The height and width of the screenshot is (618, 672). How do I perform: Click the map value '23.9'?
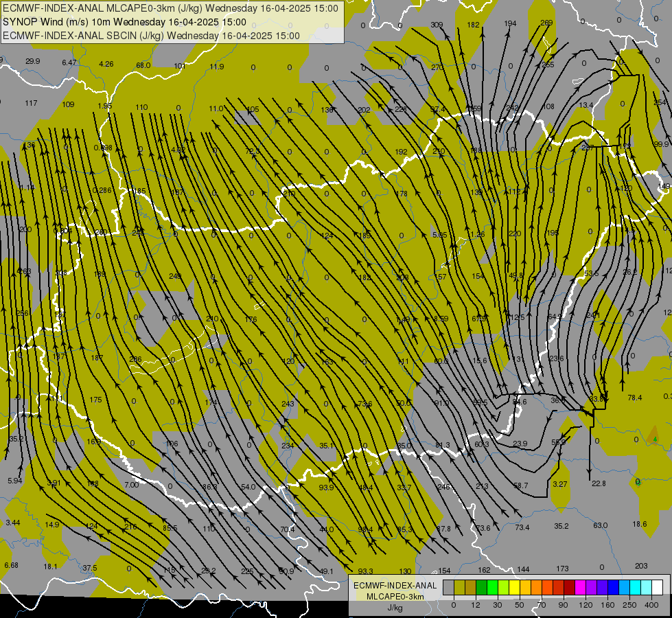[520, 444]
